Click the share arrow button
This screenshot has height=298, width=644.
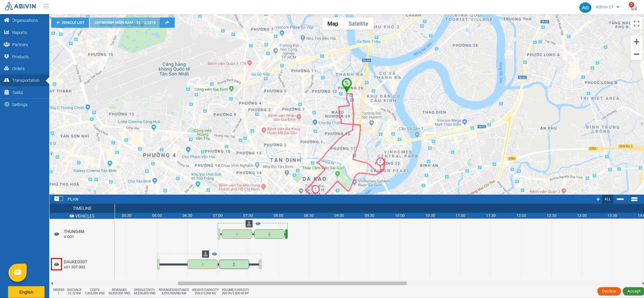click(x=167, y=23)
